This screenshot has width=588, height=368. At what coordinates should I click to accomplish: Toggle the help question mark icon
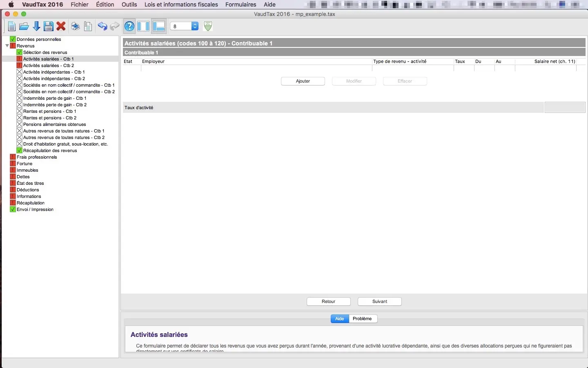point(129,27)
